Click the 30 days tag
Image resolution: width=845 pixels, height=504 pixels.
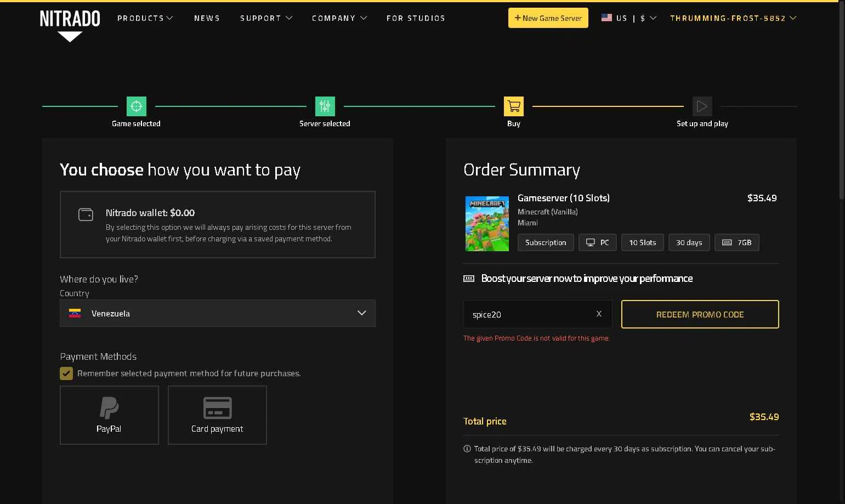coord(689,242)
